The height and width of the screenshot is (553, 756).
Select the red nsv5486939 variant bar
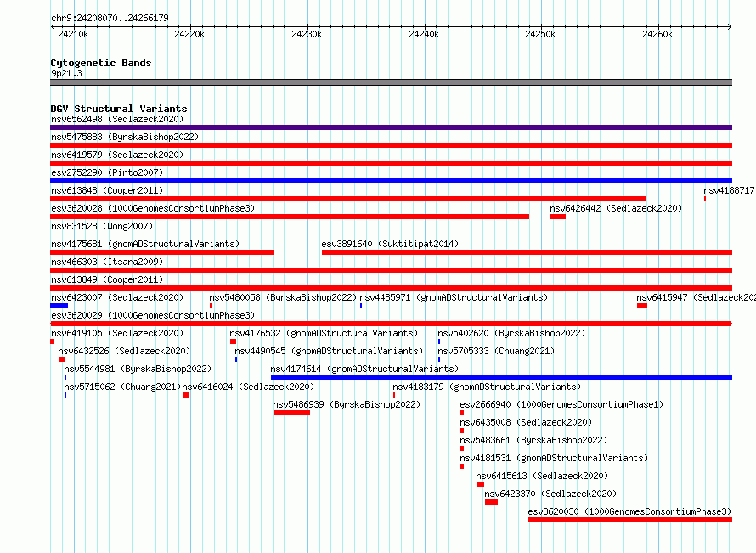[x=291, y=413]
